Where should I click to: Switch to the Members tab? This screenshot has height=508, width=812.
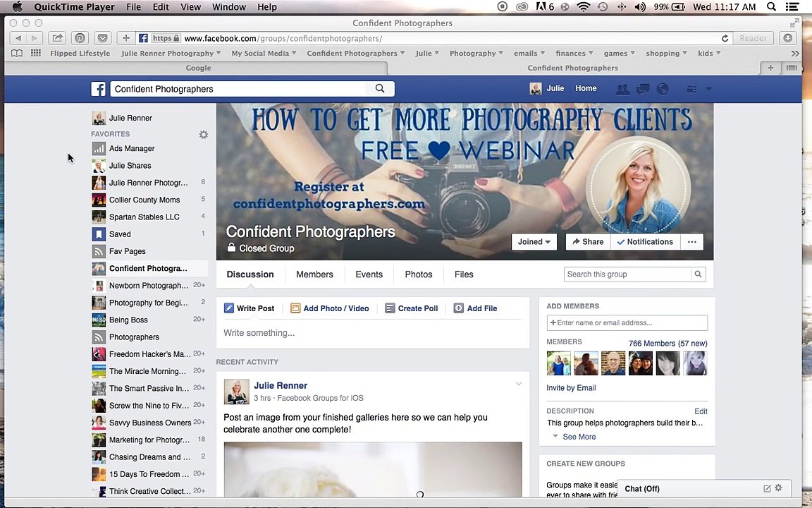tap(314, 274)
